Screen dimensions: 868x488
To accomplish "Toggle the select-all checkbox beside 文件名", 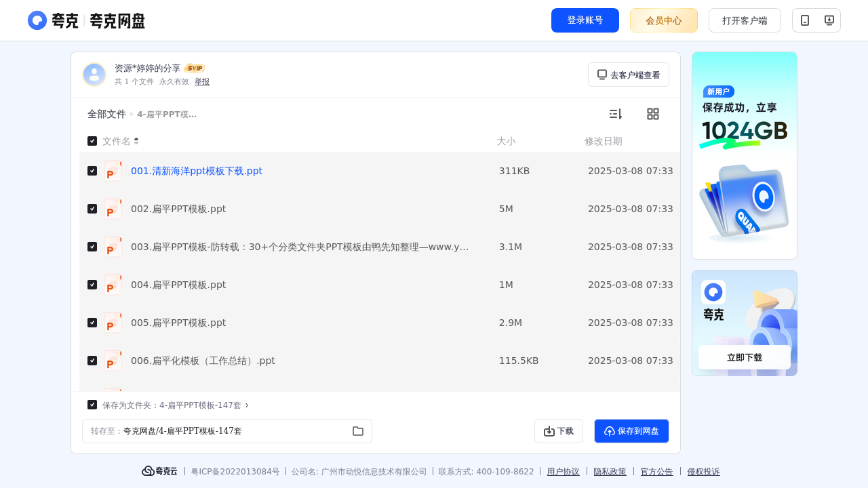I will point(92,141).
